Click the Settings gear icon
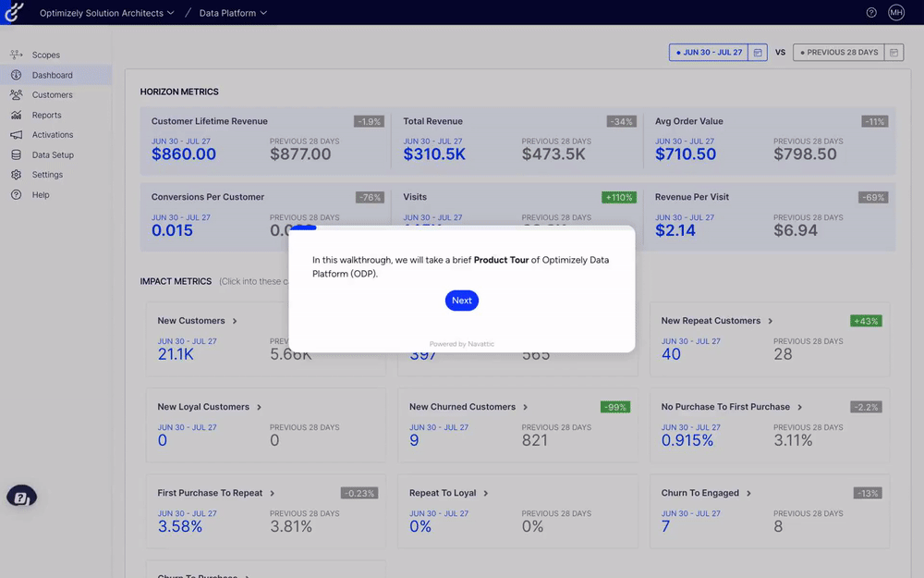Image resolution: width=924 pixels, height=578 pixels. (x=17, y=175)
